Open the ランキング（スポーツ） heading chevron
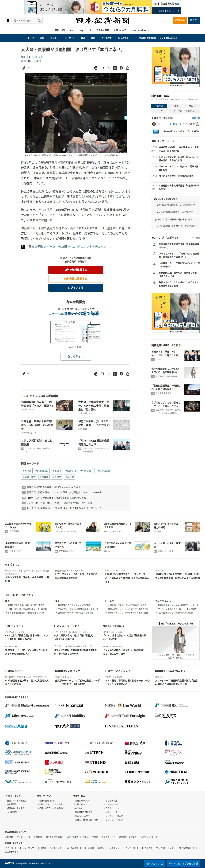Image resolution: width=205 pixels, height=868 pixels. coord(181,238)
